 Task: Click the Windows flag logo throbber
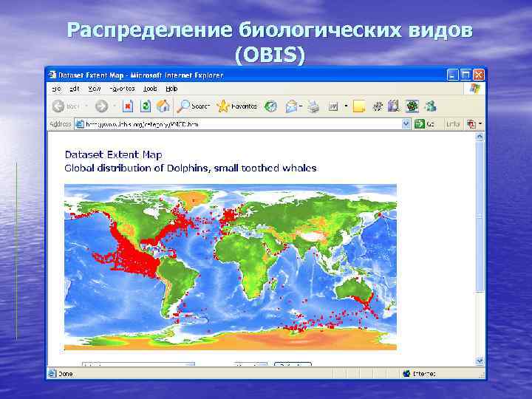(x=474, y=89)
